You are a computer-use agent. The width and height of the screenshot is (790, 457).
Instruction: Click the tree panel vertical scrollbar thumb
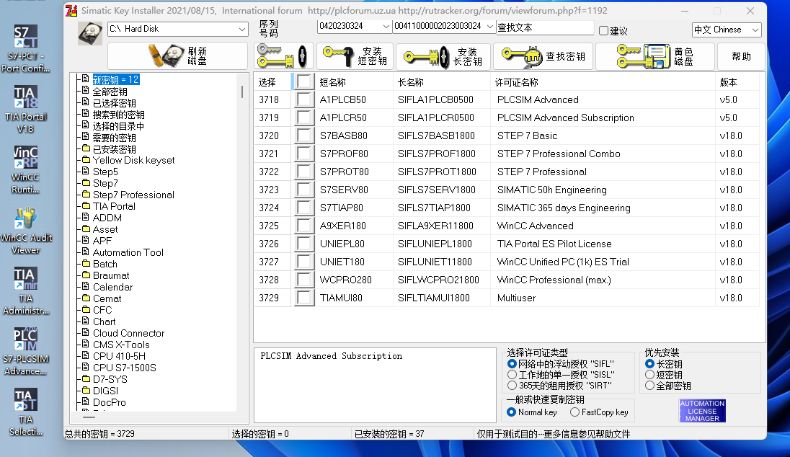[x=242, y=92]
